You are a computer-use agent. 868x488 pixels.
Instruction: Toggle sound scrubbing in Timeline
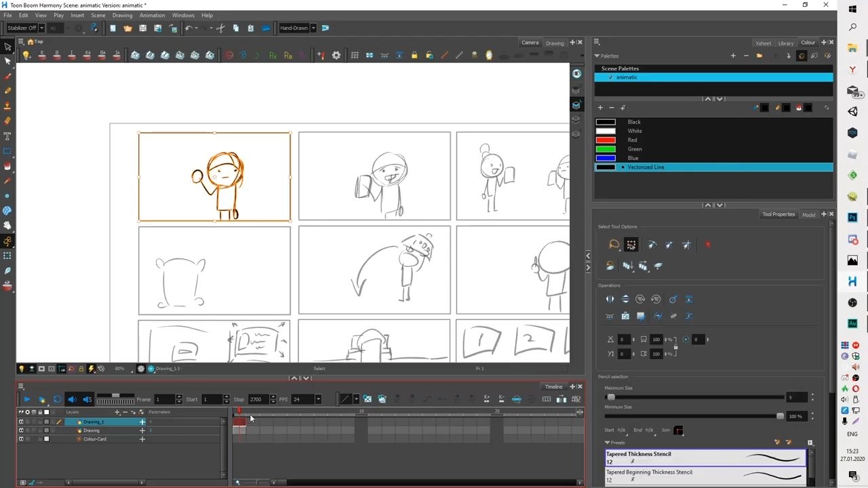click(x=87, y=399)
